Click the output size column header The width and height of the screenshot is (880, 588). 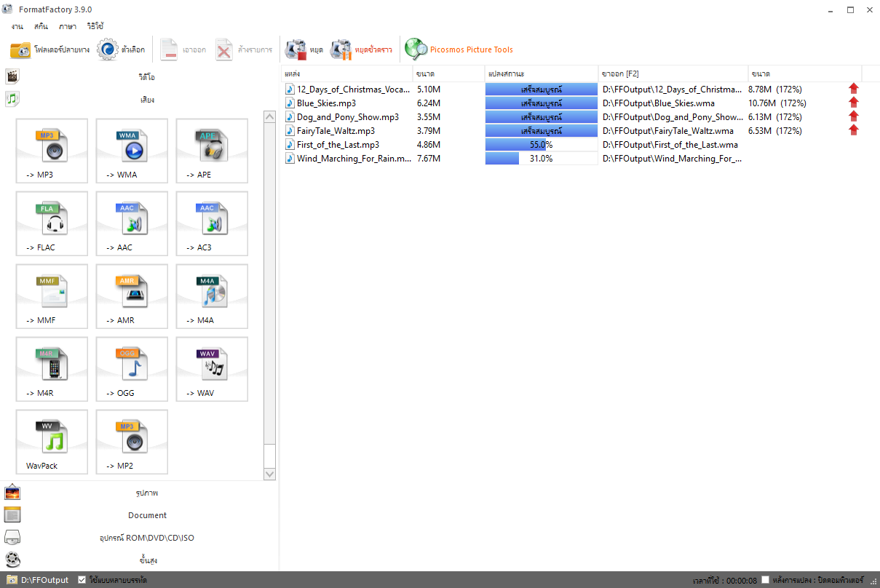(x=804, y=74)
